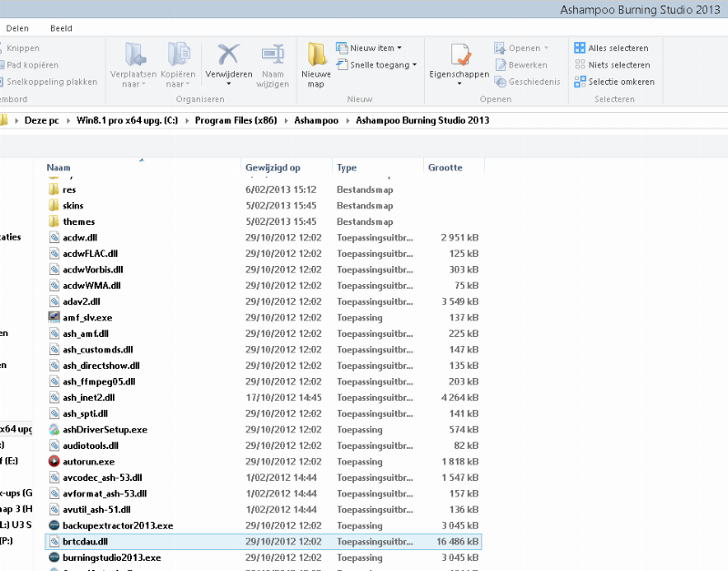Expand the Eigenschappen dropdown arrow
The width and height of the screenshot is (728, 571).
pos(459,84)
